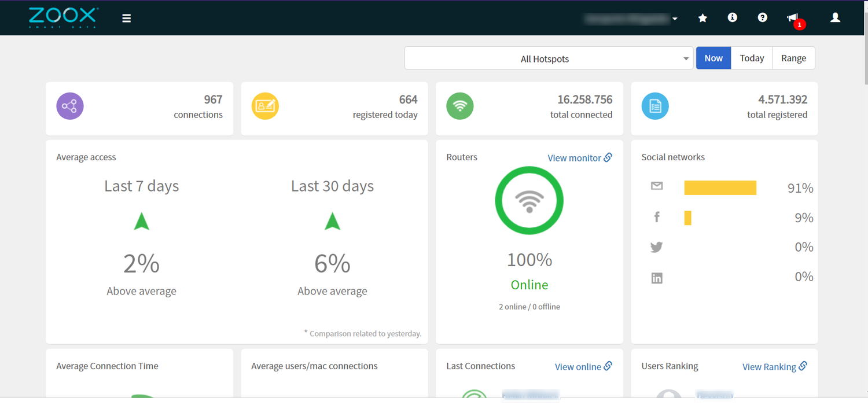Click the yellow email percentage bar

pyautogui.click(x=720, y=187)
